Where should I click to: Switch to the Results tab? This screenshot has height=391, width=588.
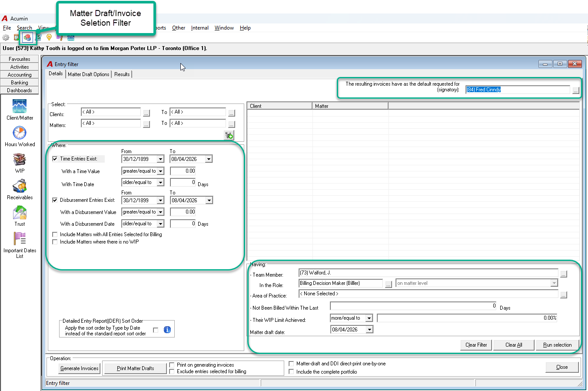[122, 74]
